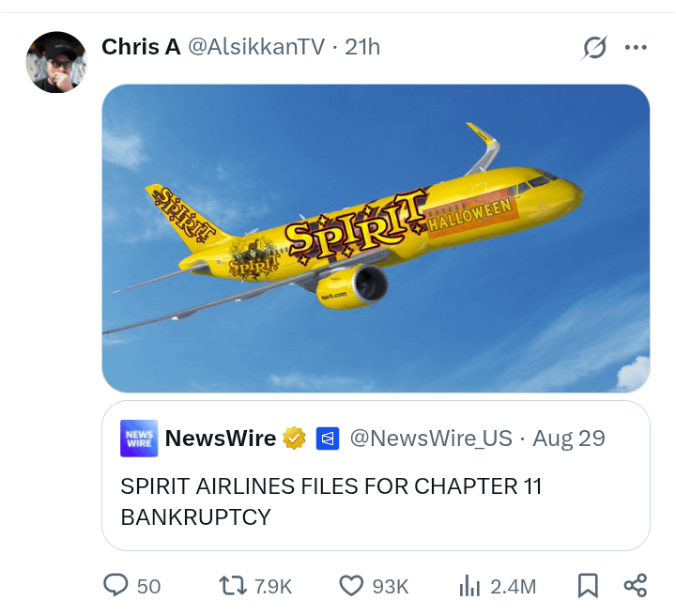Bookmark this post
This screenshot has width=676, height=616.
click(x=588, y=586)
